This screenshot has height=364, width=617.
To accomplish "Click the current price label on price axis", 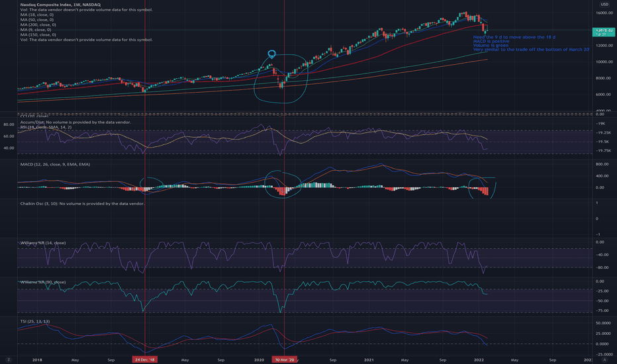I will point(604,32).
